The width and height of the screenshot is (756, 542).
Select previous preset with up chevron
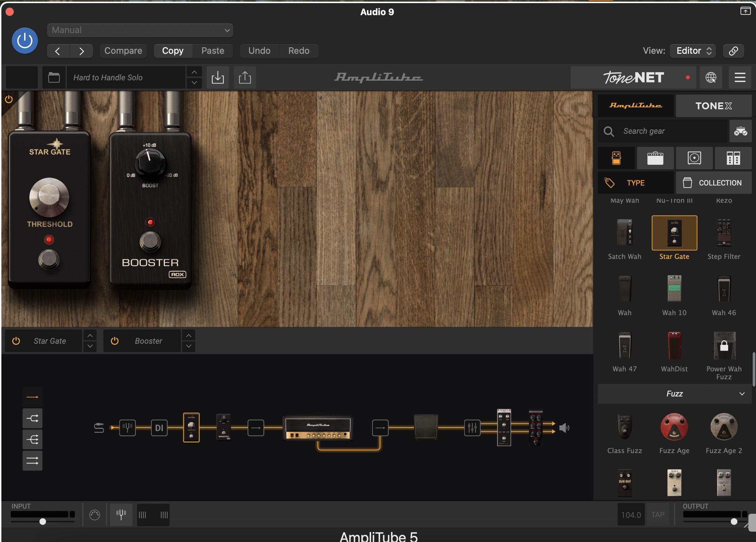pos(194,72)
